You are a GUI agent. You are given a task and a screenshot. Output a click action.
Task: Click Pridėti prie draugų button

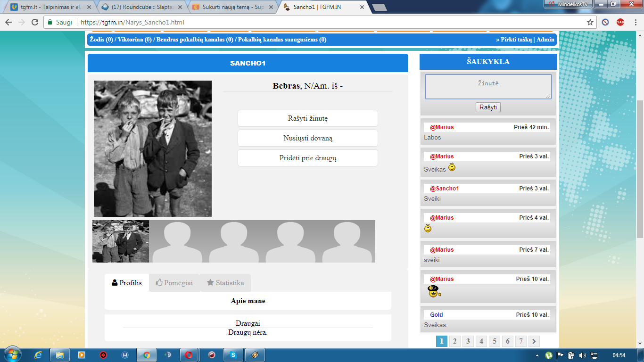(x=308, y=158)
